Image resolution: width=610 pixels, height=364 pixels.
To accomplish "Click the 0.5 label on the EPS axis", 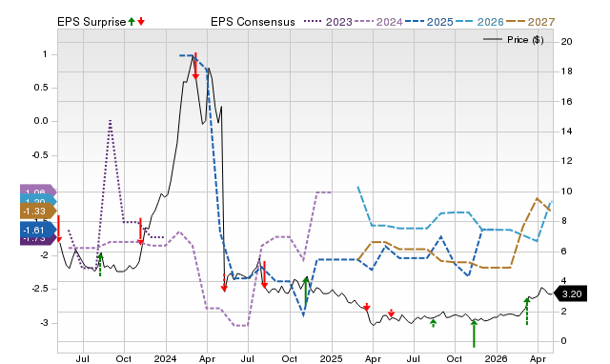I will pos(41,88).
